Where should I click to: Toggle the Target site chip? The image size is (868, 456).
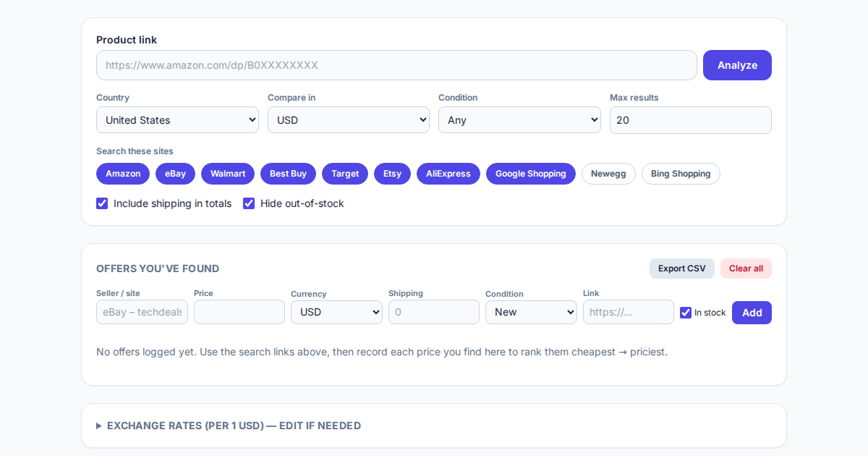click(x=345, y=174)
